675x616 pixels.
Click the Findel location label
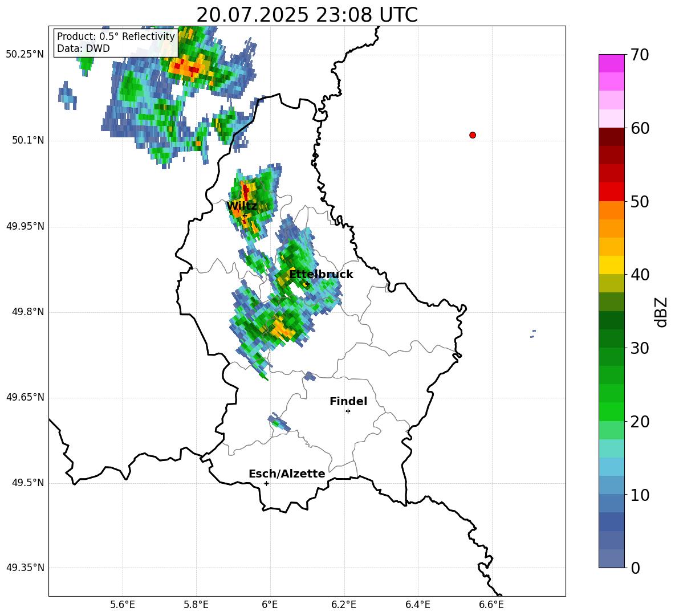coord(348,401)
